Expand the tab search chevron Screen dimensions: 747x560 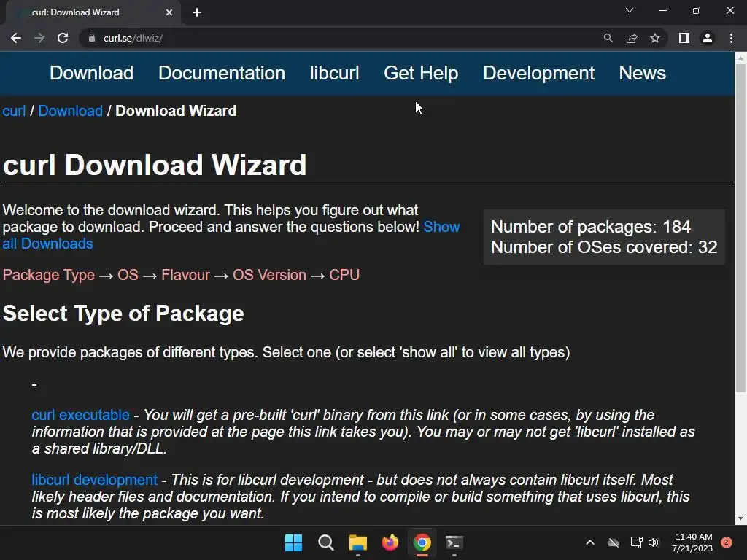tap(630, 10)
